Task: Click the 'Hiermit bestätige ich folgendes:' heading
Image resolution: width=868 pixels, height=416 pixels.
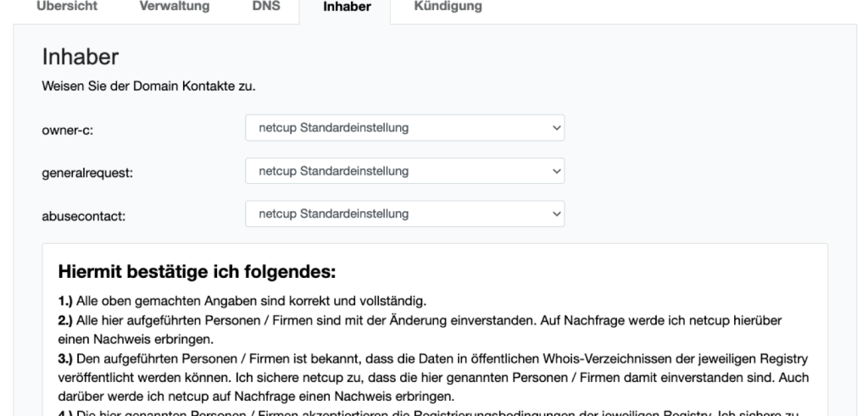Action: pos(197,272)
